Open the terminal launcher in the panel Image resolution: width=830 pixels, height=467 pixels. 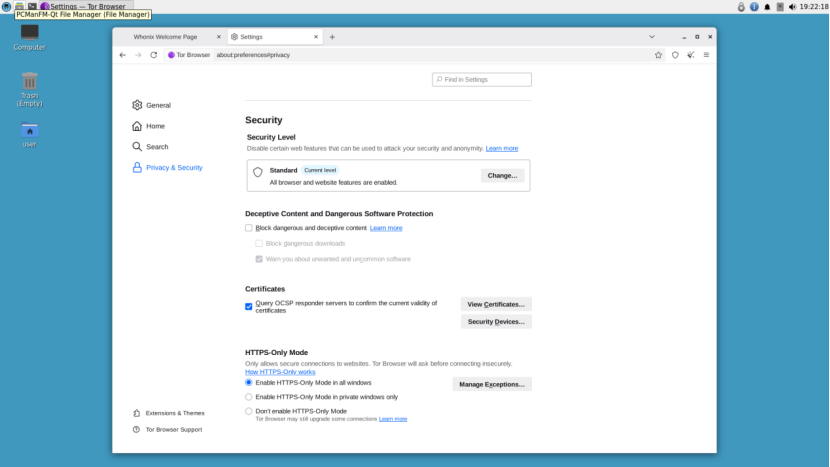[x=32, y=6]
